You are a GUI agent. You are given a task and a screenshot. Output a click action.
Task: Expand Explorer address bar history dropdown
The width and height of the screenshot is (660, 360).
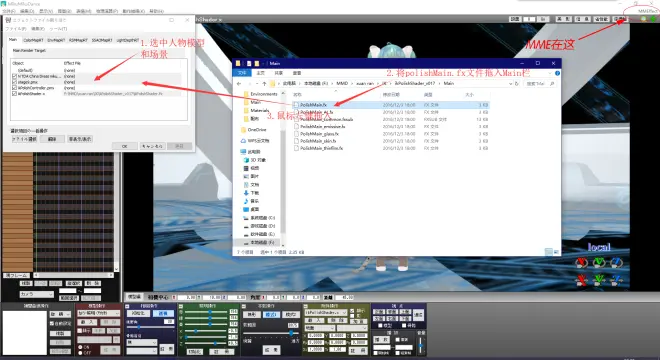pyautogui.click(x=511, y=84)
